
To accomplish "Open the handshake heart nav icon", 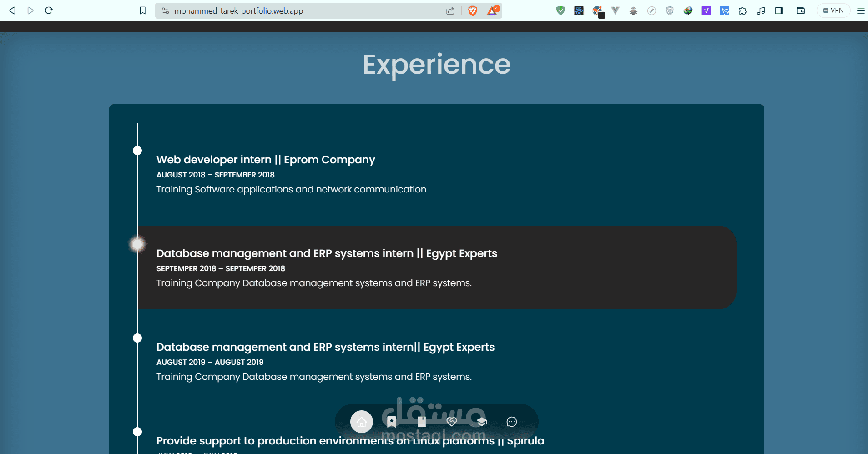I will coord(452,422).
